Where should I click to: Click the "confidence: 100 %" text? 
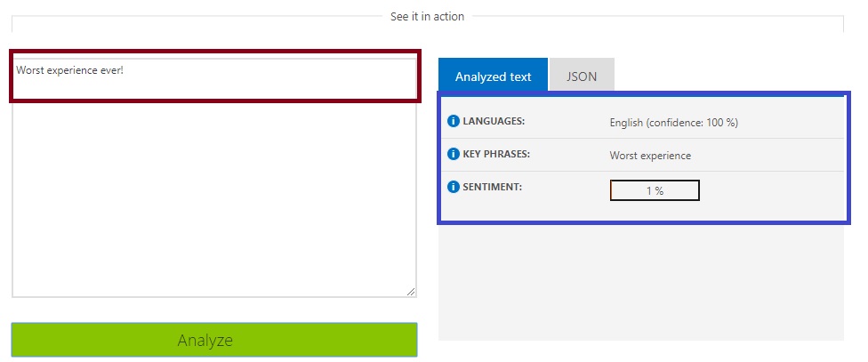tap(692, 123)
